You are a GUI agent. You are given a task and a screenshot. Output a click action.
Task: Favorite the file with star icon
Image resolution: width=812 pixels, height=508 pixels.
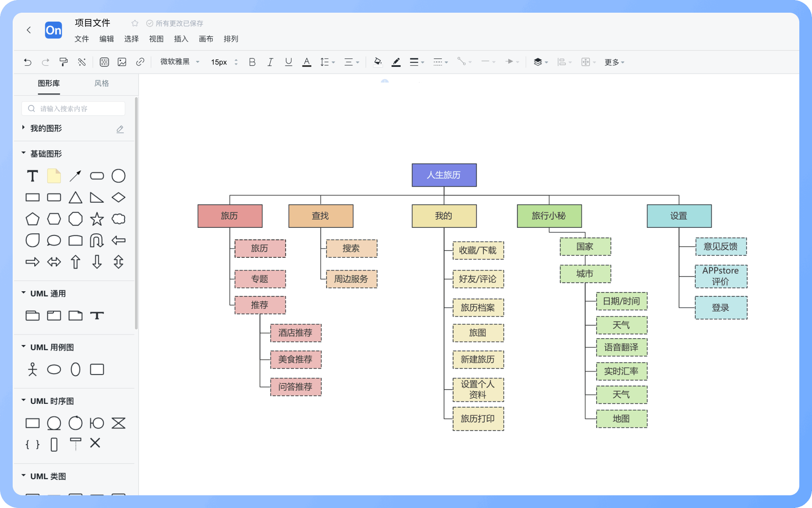(x=135, y=23)
